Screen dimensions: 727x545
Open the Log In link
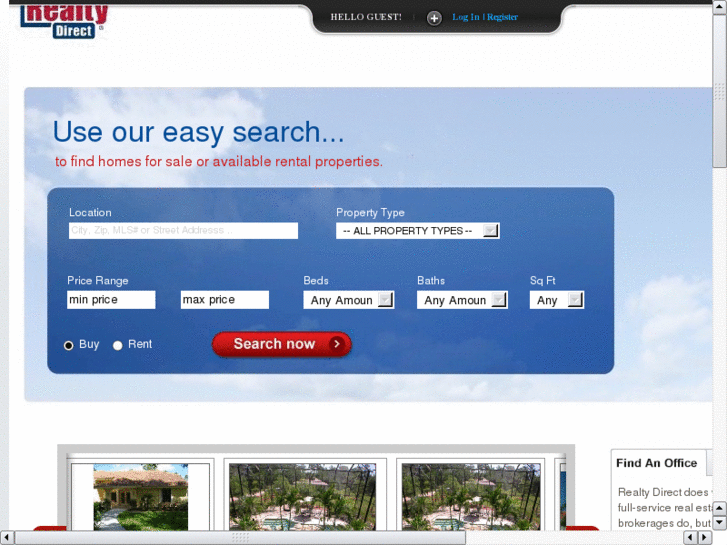point(466,17)
